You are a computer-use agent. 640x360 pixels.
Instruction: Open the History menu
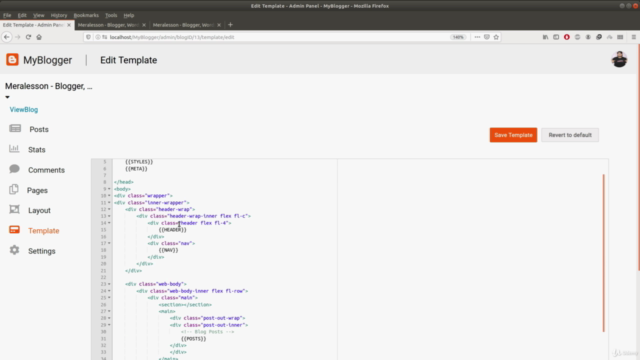click(59, 15)
